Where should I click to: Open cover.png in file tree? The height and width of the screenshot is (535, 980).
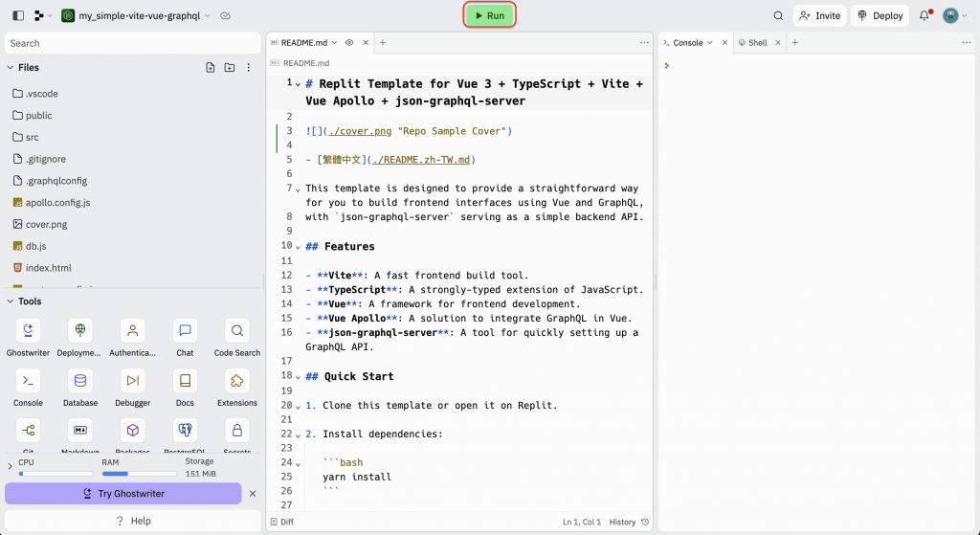coord(40,224)
